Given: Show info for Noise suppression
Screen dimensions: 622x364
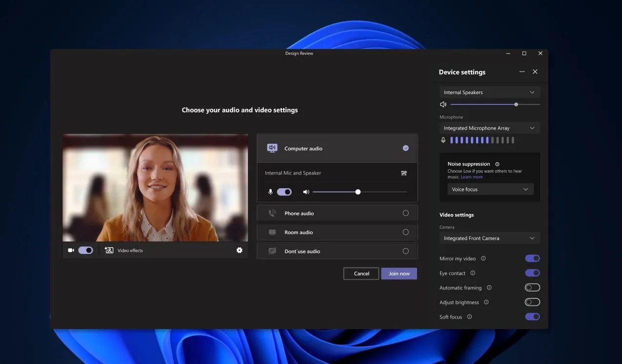Looking at the screenshot, I should [x=497, y=164].
